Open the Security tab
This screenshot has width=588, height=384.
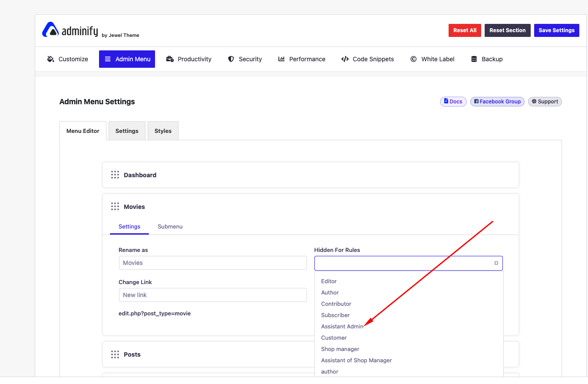[245, 59]
